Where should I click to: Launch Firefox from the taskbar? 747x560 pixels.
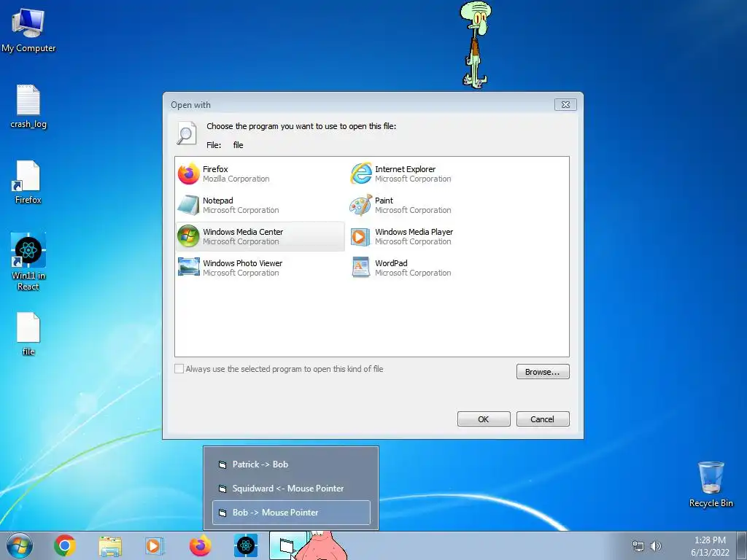tap(200, 545)
